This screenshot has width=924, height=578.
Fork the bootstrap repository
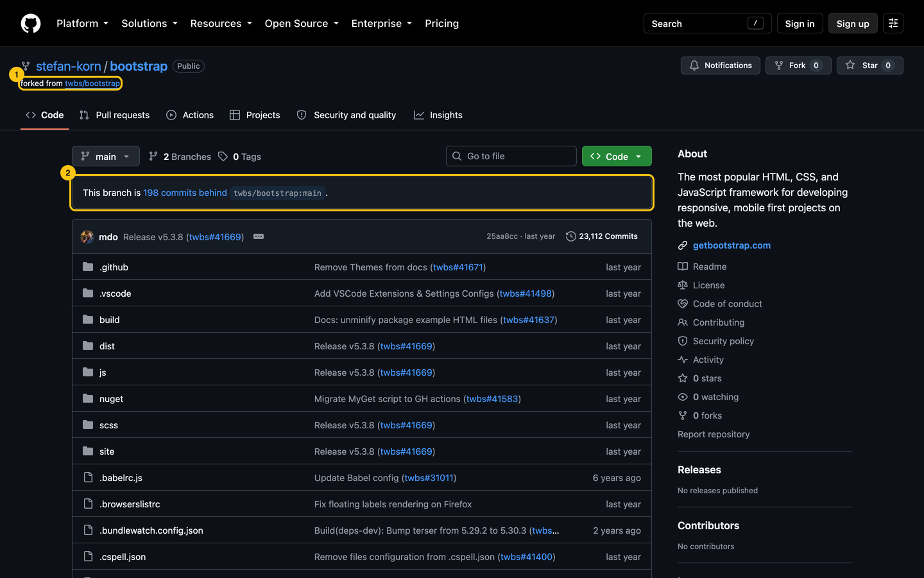coord(798,66)
